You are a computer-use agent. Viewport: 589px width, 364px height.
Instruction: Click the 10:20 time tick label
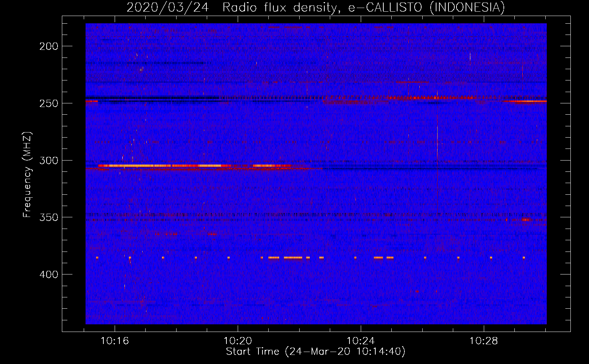point(238,341)
